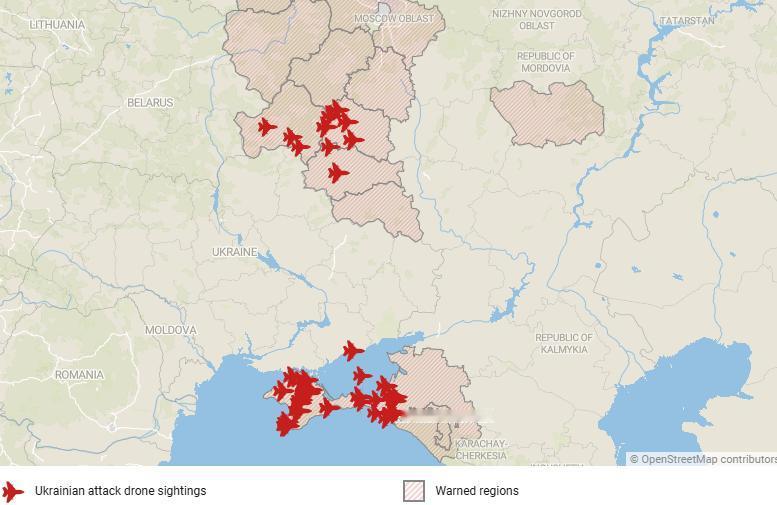Click the MOSCOW OBLAST label

point(393,18)
